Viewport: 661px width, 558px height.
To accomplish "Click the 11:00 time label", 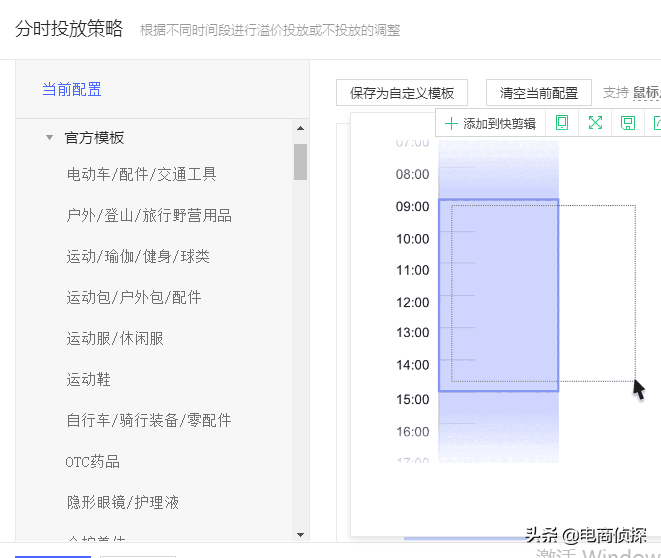I will click(x=412, y=270).
